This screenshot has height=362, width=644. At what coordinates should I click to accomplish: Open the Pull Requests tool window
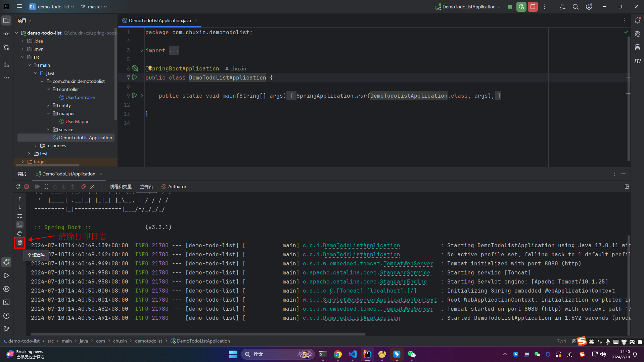click(6, 47)
